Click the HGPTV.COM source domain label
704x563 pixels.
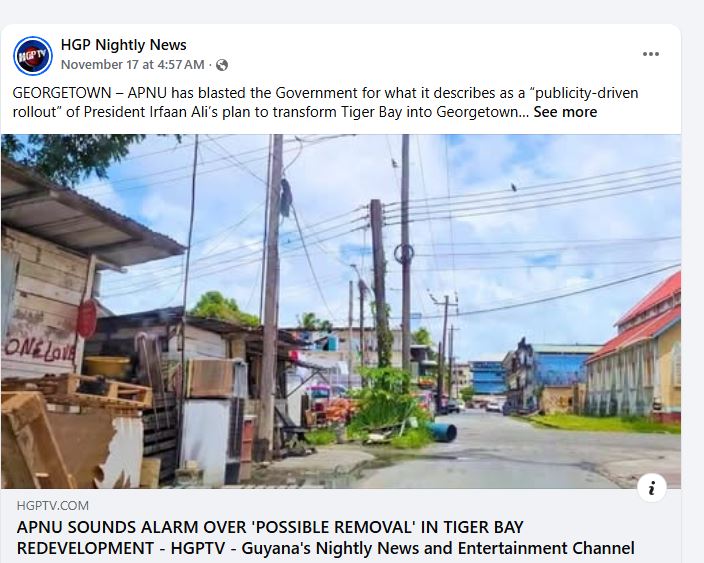coord(53,506)
